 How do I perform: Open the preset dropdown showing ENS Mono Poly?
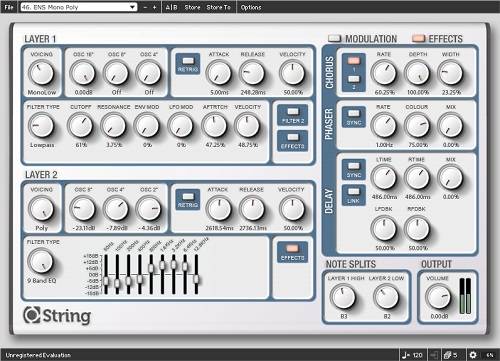[x=79, y=7]
